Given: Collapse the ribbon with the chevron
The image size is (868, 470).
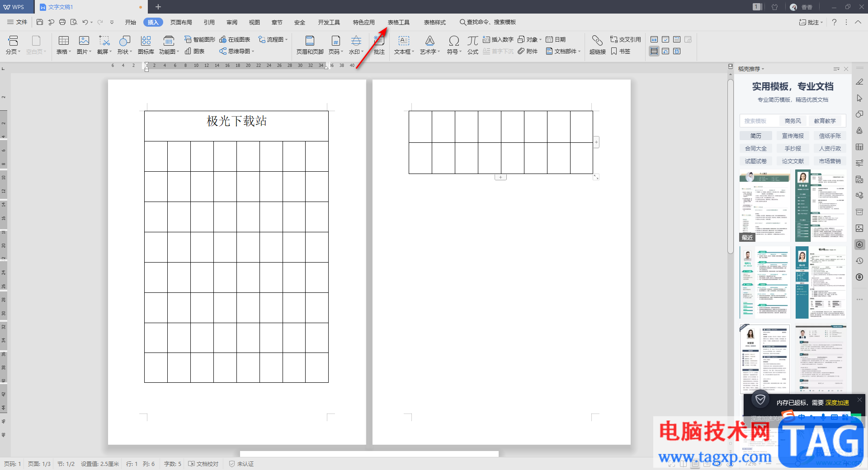Looking at the screenshot, I should 858,22.
